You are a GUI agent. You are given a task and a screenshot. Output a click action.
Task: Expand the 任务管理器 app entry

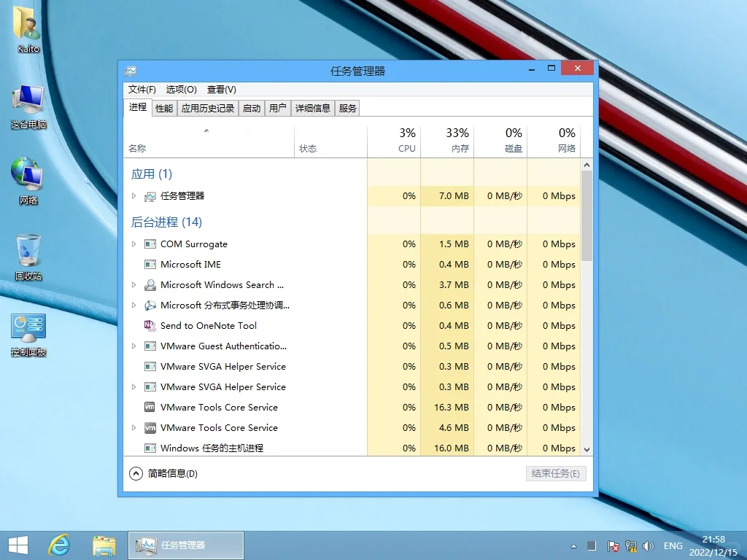tap(134, 195)
